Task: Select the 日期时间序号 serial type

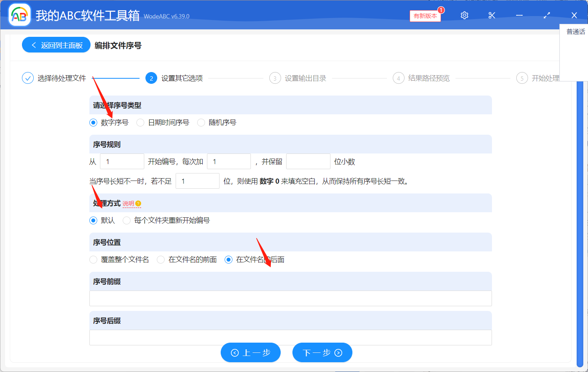Action: tap(140, 122)
